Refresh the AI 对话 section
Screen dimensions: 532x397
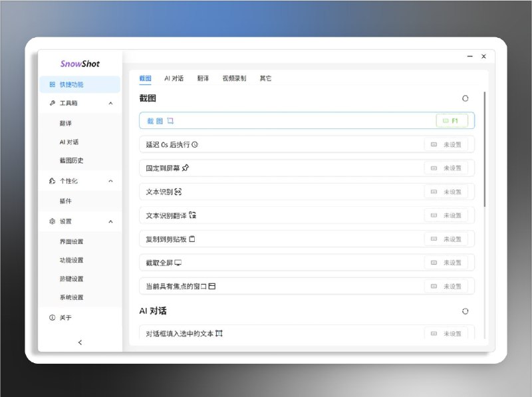[x=465, y=311]
